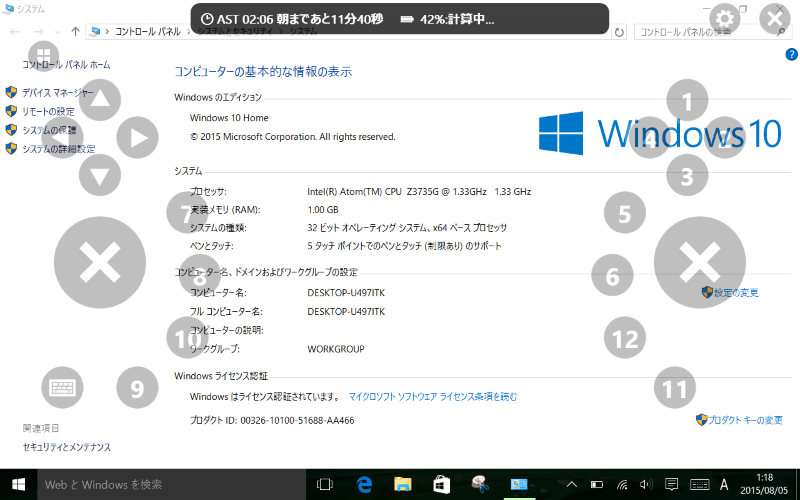This screenshot has width=800, height=500.
Task: Open システムの詳細設定 link
Action: coord(59,149)
